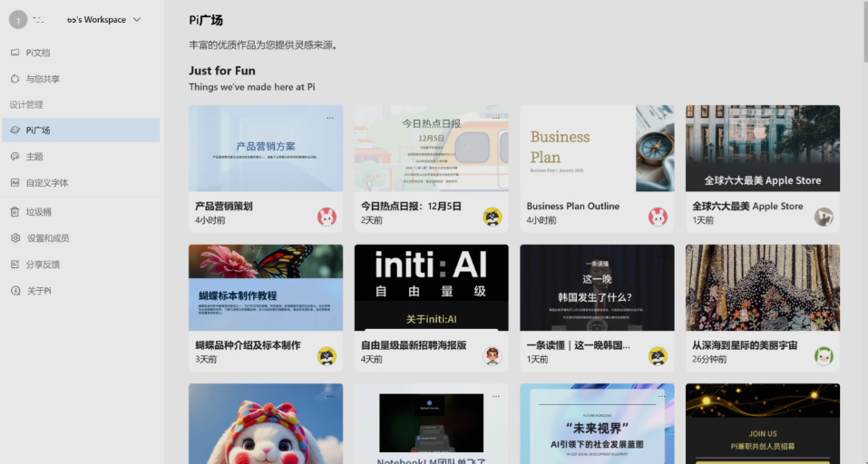The width and height of the screenshot is (868, 464).
Task: Click the Pi文档 document icon in sidebar
Action: (x=15, y=53)
